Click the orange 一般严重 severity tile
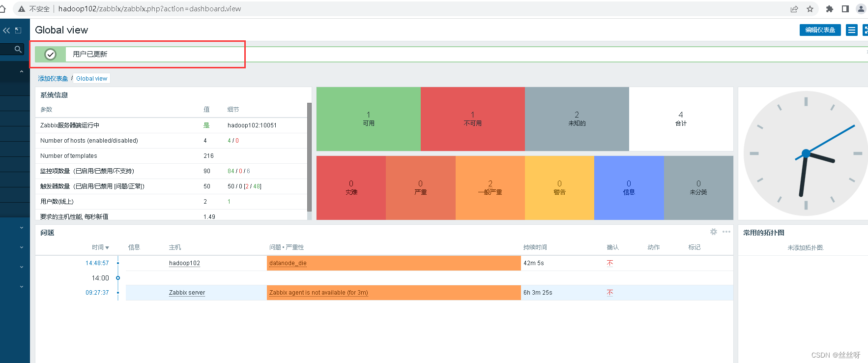 tap(490, 188)
